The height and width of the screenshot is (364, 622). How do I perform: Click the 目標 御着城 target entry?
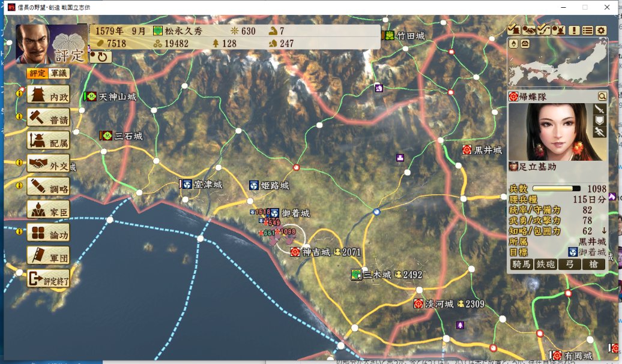(558, 252)
